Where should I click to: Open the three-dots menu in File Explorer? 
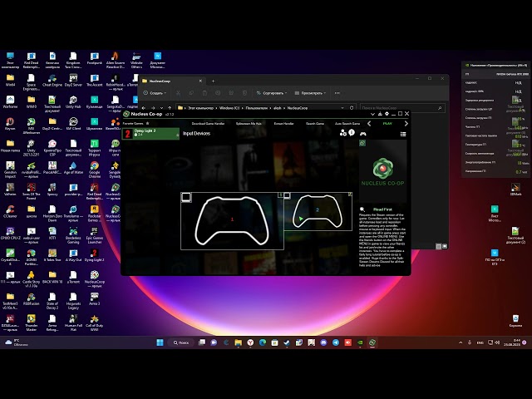click(337, 93)
